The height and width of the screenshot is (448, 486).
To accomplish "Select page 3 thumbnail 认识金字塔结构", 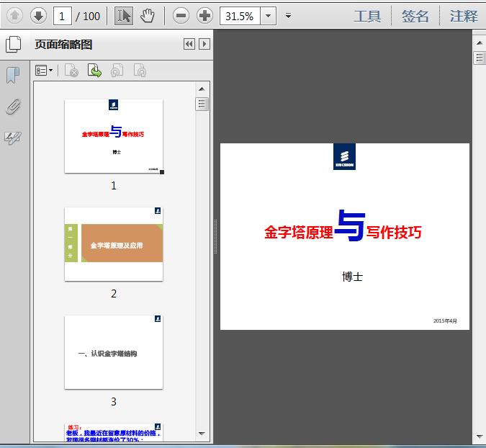I will (114, 352).
